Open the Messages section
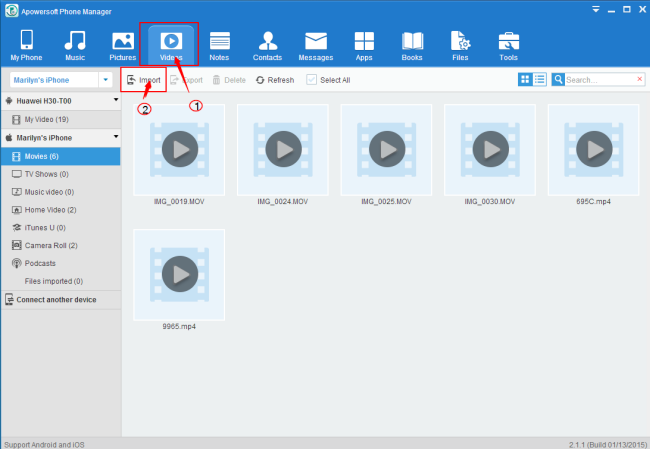The height and width of the screenshot is (449, 650). (x=316, y=45)
